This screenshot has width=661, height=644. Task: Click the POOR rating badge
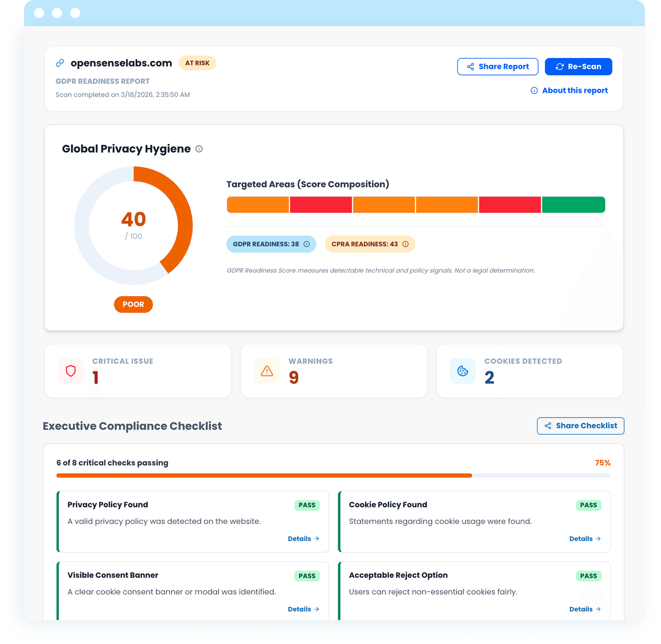click(x=133, y=304)
